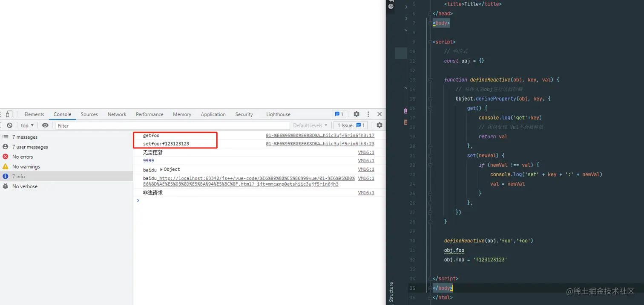Open the "Default levels" log level dropdown
Viewport: 644px width, 305px height.
310,125
